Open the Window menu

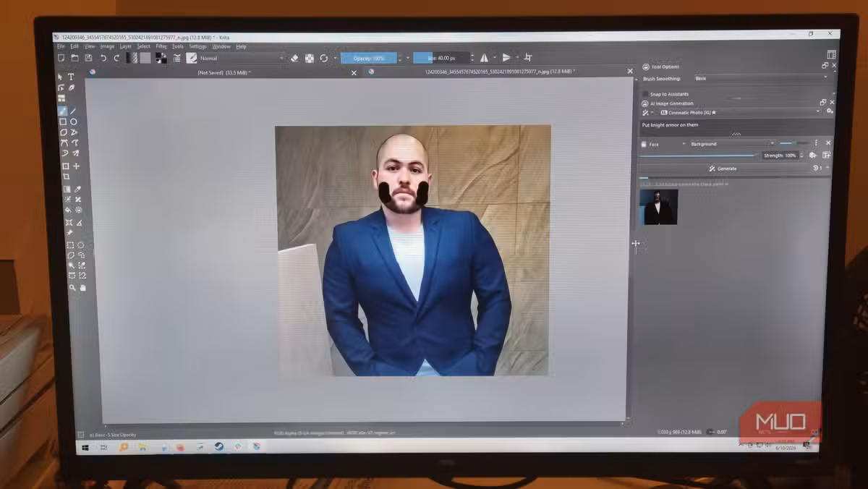tap(221, 46)
